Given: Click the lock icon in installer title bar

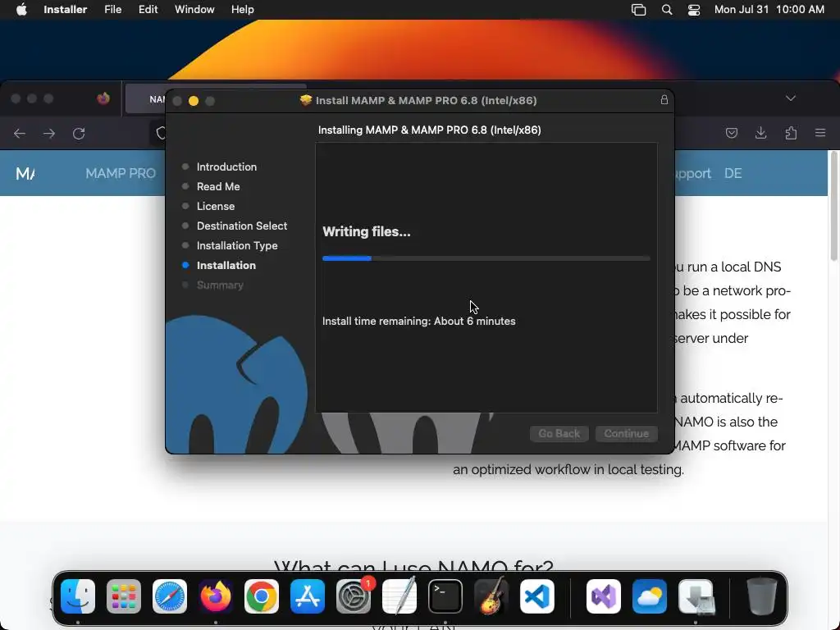Looking at the screenshot, I should 664,100.
